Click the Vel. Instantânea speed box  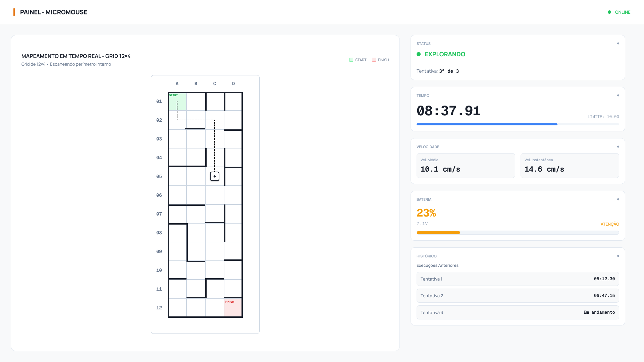click(x=570, y=166)
